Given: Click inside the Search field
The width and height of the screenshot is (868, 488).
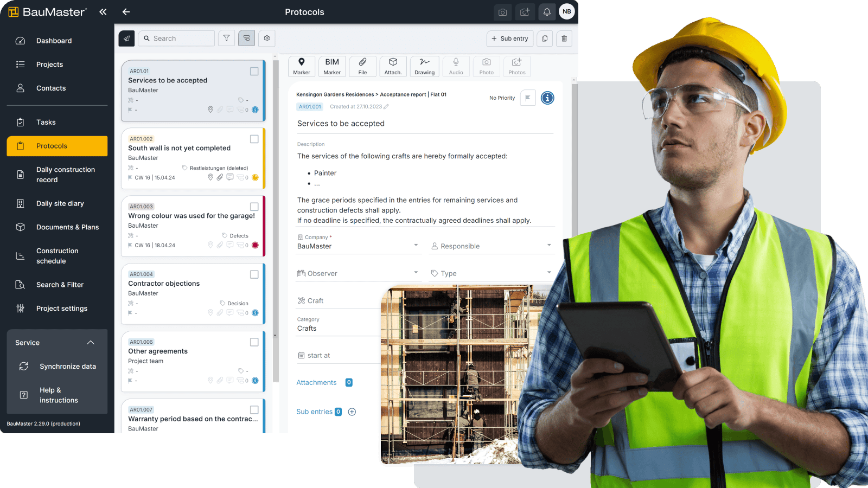Looking at the screenshot, I should point(176,38).
